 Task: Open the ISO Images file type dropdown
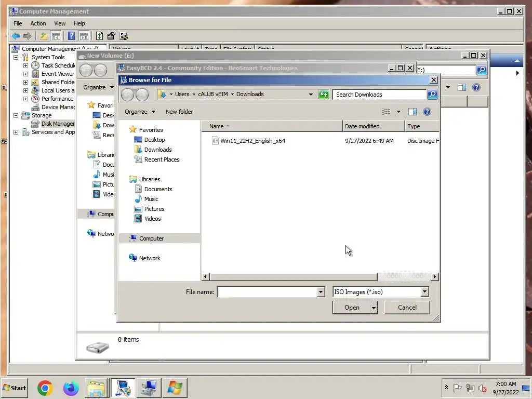(x=424, y=292)
